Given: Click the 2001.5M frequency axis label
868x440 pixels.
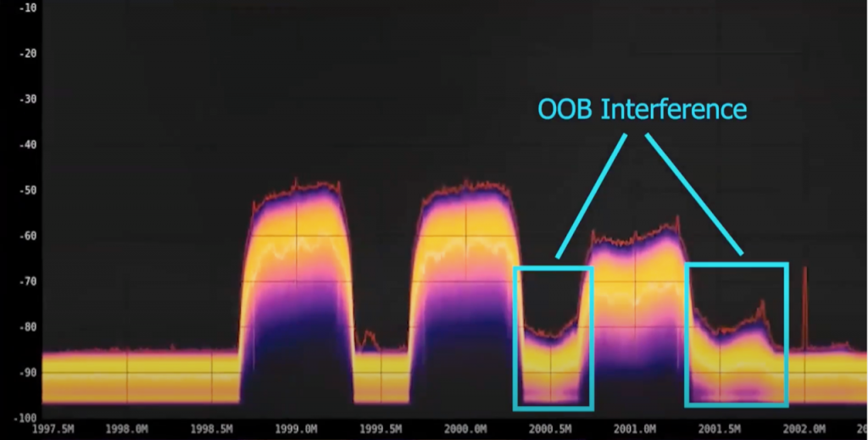Looking at the screenshot, I should [721, 429].
